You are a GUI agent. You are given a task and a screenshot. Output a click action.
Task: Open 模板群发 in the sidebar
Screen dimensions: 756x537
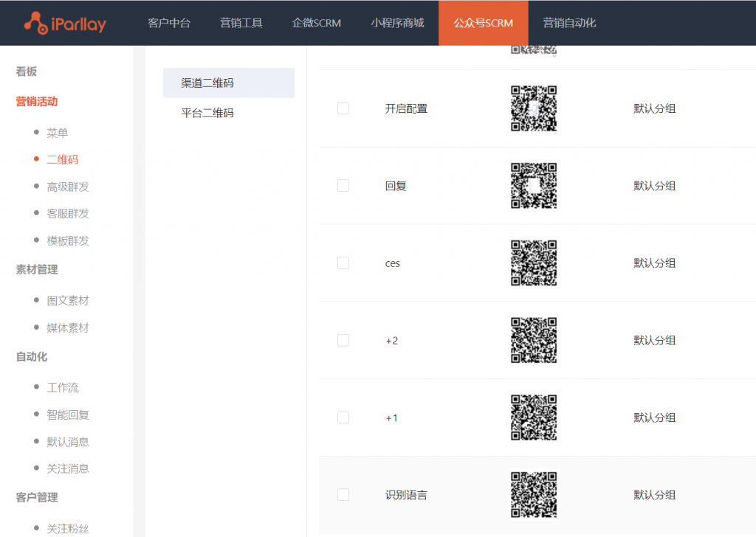pyautogui.click(x=68, y=240)
